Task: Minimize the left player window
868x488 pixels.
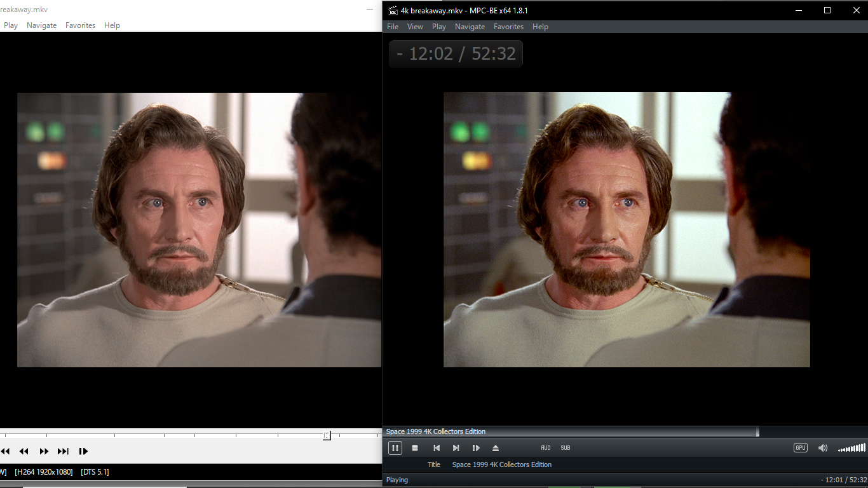Action: pyautogui.click(x=370, y=10)
